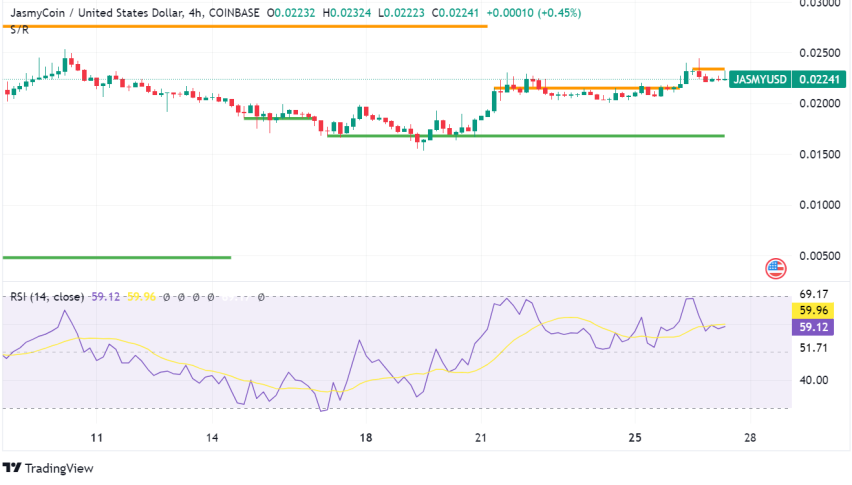The image size is (852, 485).
Task: Click the +0.00010 (+0.45%) change value
Action: click(x=517, y=12)
